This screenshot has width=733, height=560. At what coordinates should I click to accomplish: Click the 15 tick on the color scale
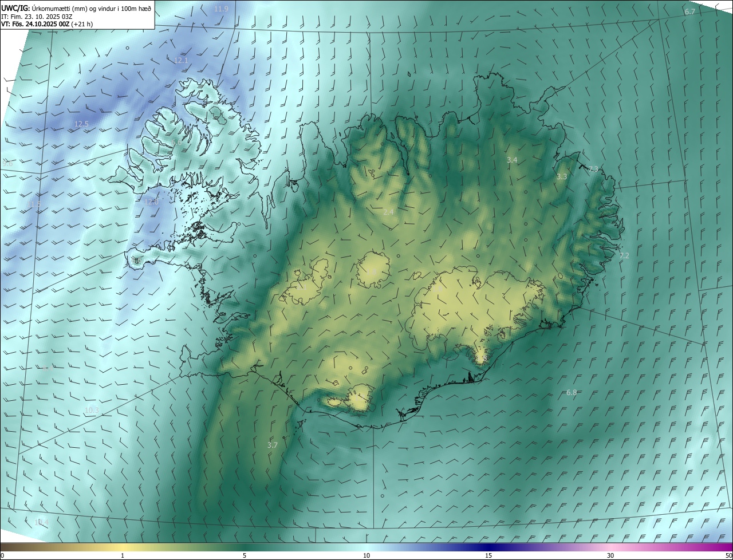point(488,555)
